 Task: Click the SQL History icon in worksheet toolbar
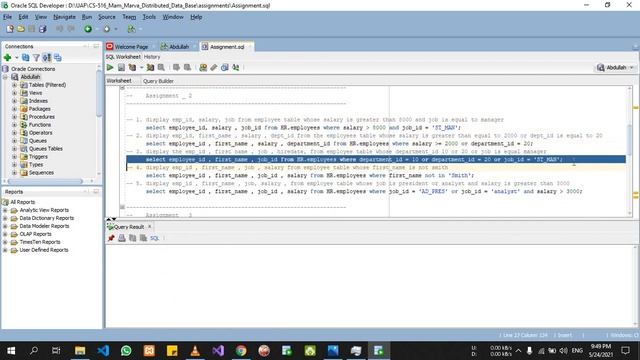tap(224, 67)
